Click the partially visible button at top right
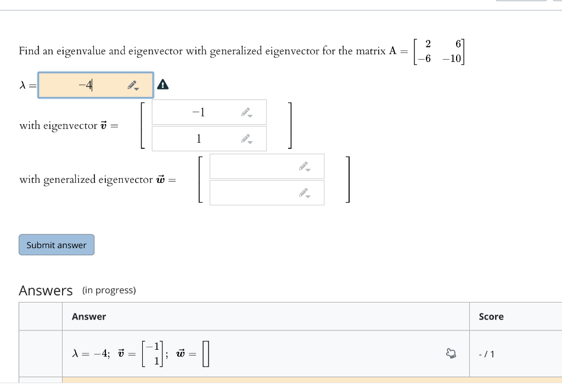Viewport: 562px width, 392px height. tap(521, 2)
